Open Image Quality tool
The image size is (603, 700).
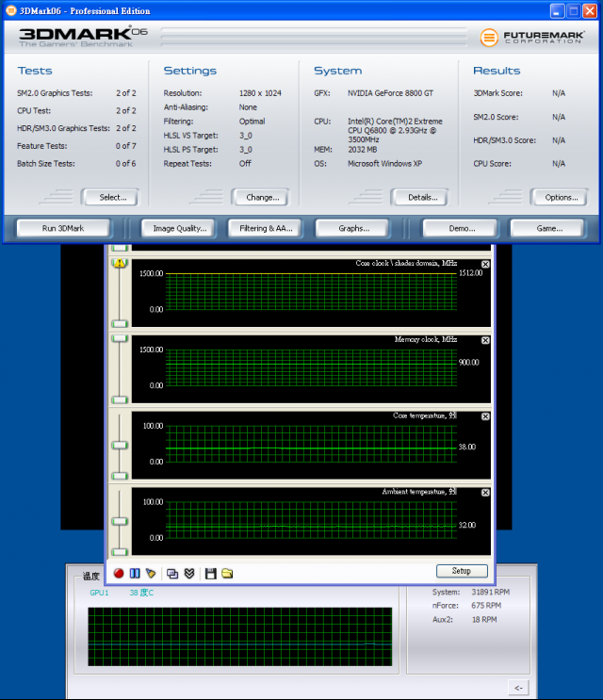[179, 228]
